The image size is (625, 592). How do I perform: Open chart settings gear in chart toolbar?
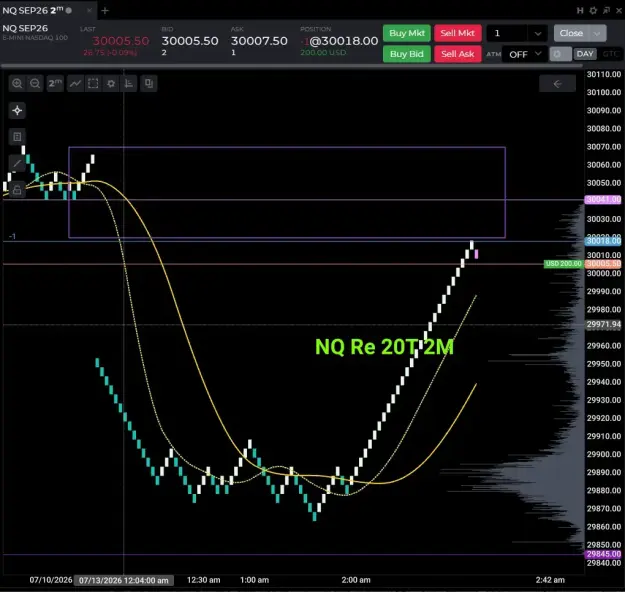111,84
